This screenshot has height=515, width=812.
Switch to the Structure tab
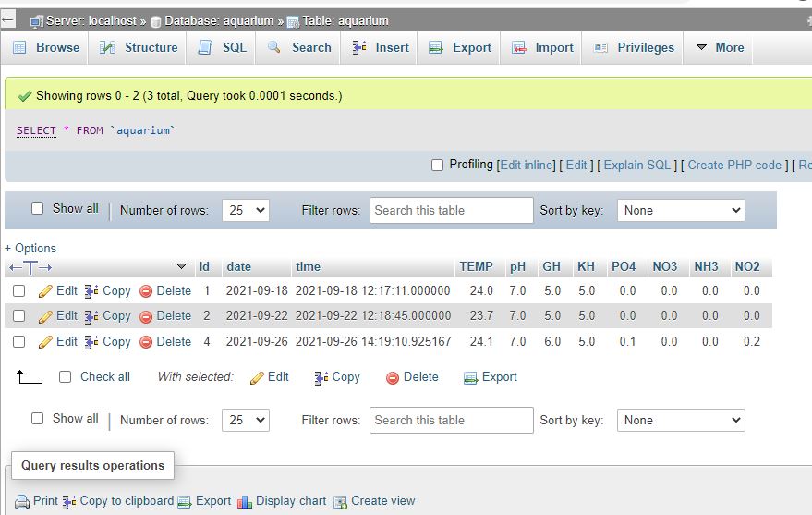point(139,47)
